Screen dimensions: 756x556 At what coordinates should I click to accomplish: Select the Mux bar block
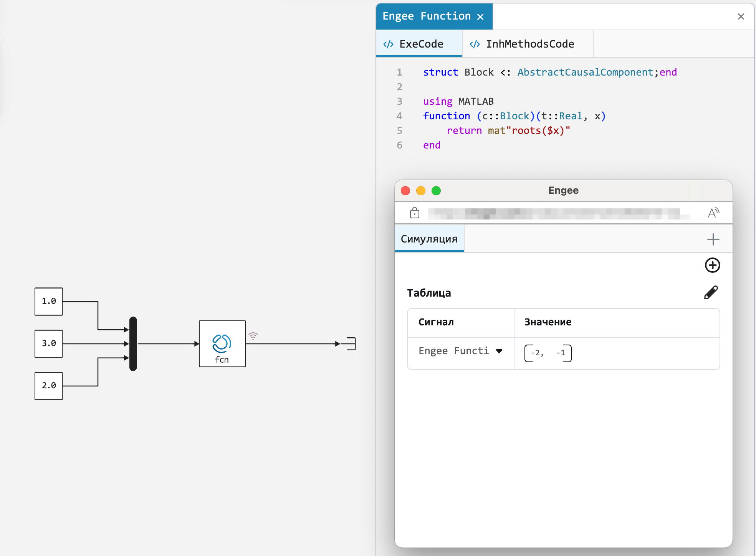pyautogui.click(x=133, y=343)
